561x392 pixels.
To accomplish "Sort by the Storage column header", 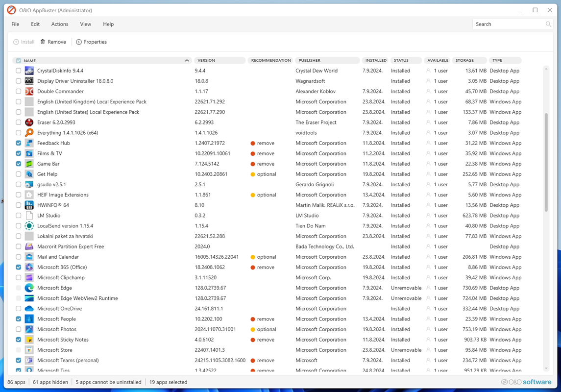I will [x=469, y=60].
